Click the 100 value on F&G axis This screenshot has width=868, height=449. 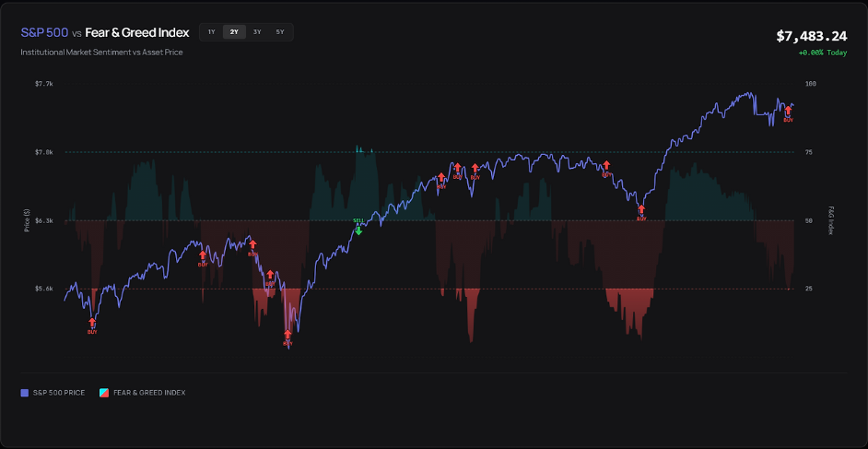(811, 84)
